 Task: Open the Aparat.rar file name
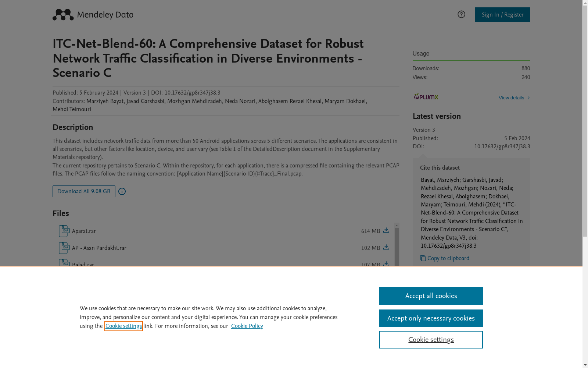pyautogui.click(x=84, y=231)
